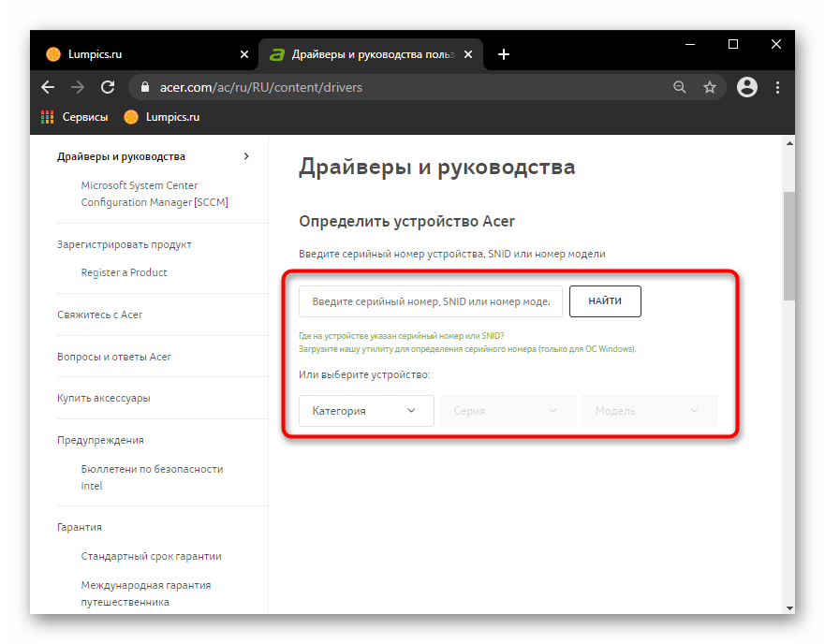Click the address bar URL acer.com

[261, 87]
